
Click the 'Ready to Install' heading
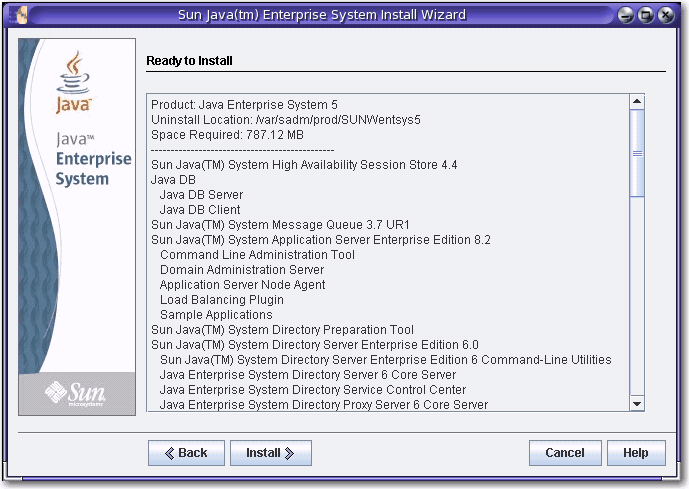(x=189, y=61)
